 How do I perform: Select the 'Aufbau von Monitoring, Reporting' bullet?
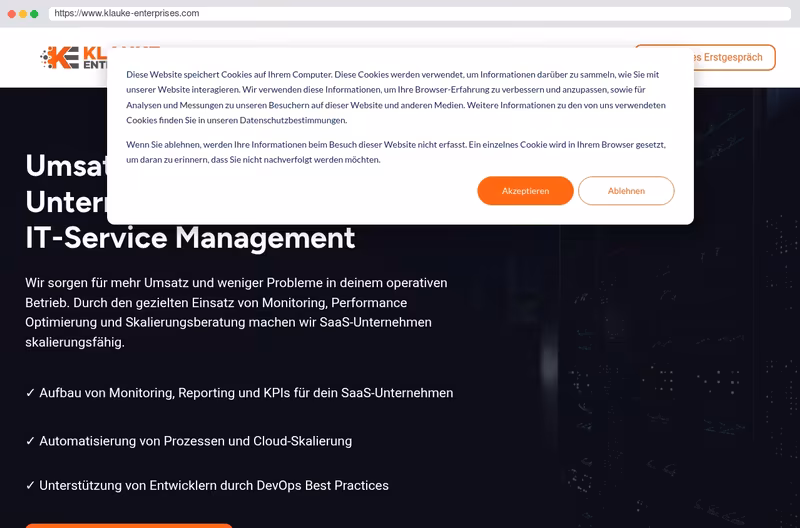(x=239, y=393)
